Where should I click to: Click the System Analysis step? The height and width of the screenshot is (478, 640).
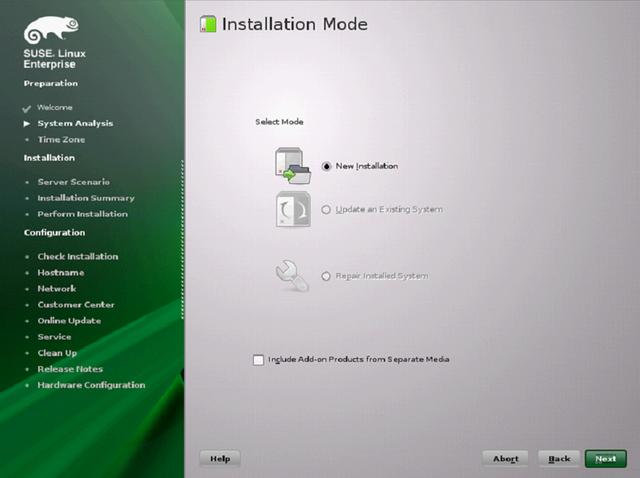point(76,123)
